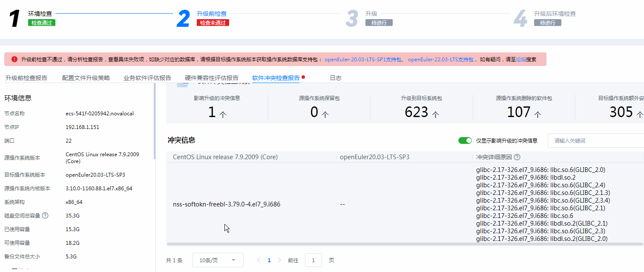Go to the previous page with the left arrow

click(x=259, y=260)
